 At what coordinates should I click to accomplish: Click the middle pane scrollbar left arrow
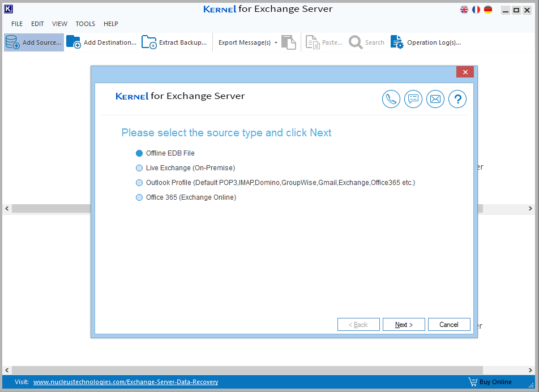pos(7,209)
